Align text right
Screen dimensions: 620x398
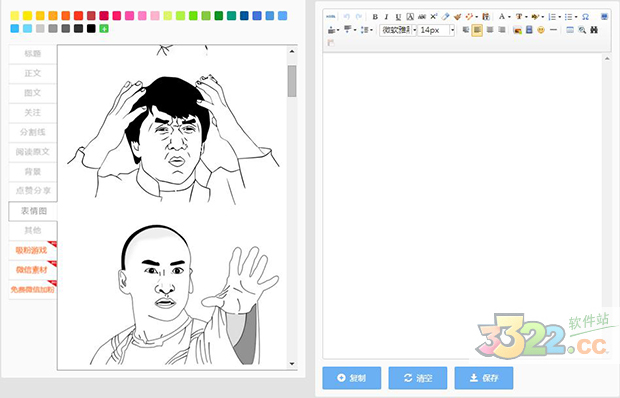point(490,30)
